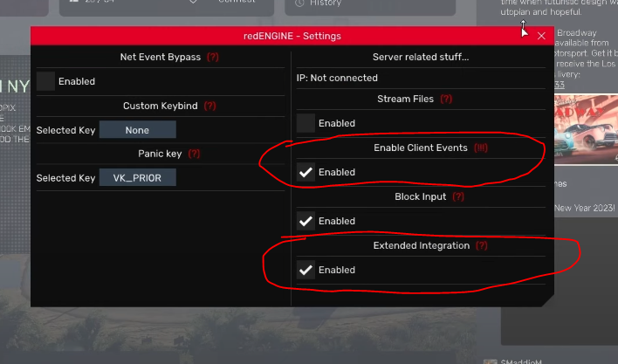Click Net Event Bypass help icon
The height and width of the screenshot is (364, 618).
pos(212,57)
